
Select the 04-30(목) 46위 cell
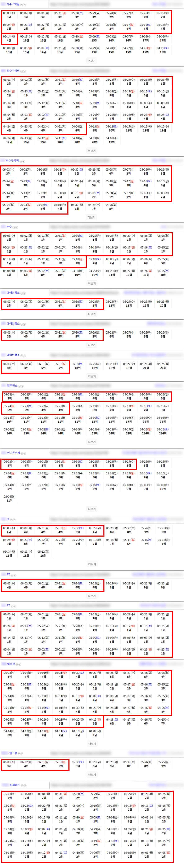(78, 432)
